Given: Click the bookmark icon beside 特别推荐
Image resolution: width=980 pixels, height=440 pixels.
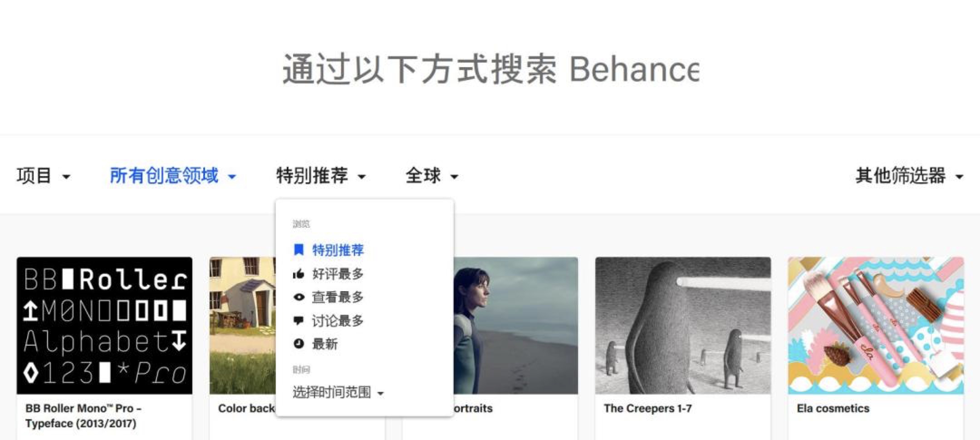Looking at the screenshot, I should 299,250.
